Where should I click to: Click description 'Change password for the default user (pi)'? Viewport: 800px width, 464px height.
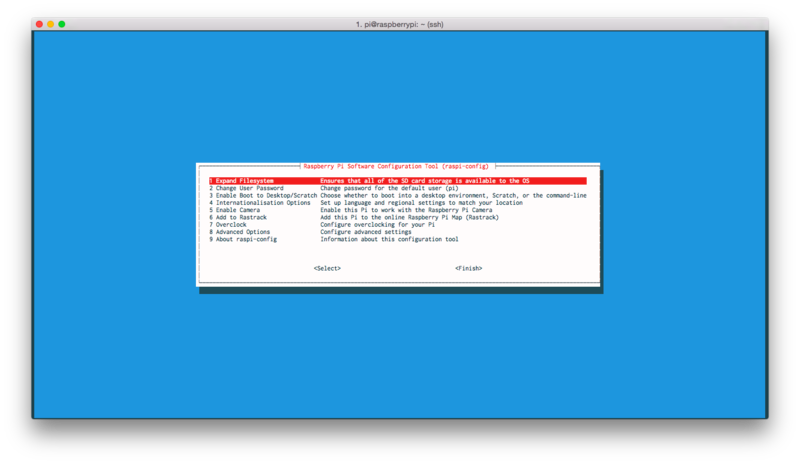(389, 188)
